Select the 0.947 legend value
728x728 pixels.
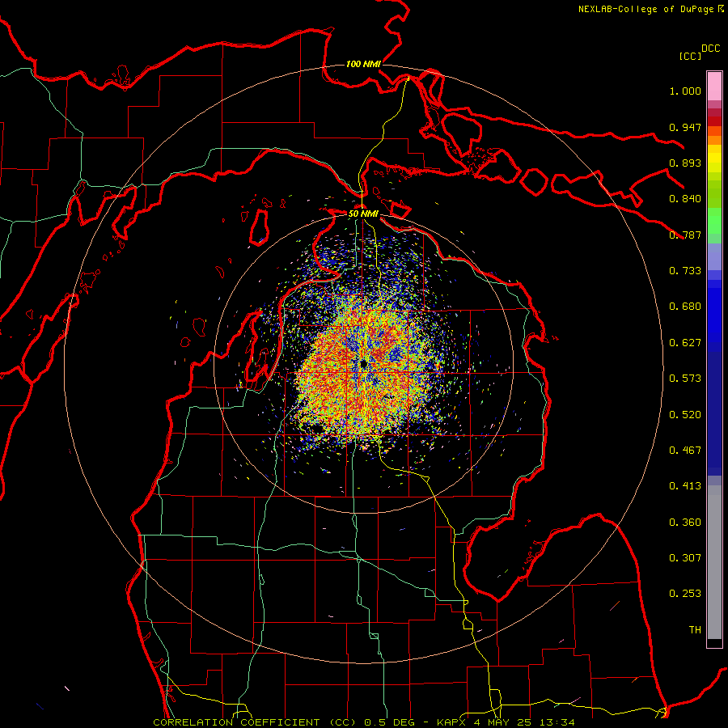685,127
